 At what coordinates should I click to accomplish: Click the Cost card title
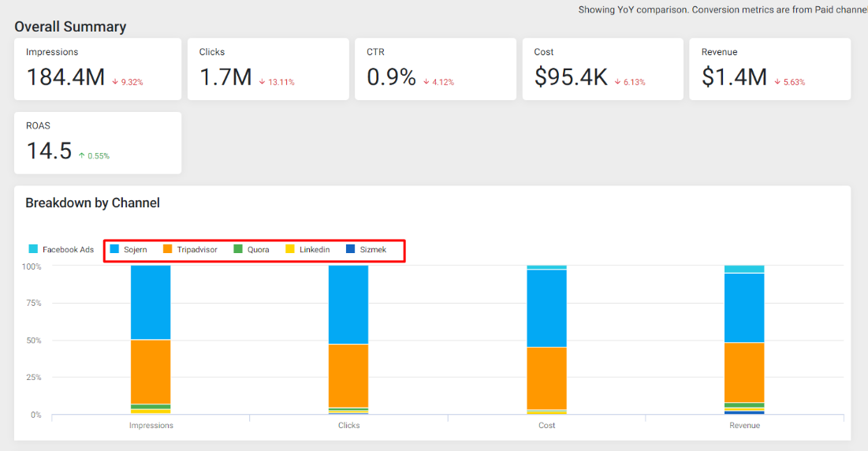click(x=544, y=52)
